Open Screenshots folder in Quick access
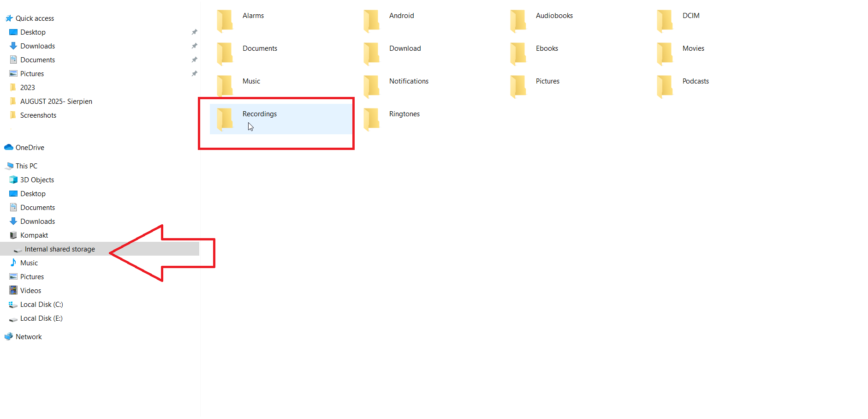Image resolution: width=868 pixels, height=419 pixels. pos(38,115)
